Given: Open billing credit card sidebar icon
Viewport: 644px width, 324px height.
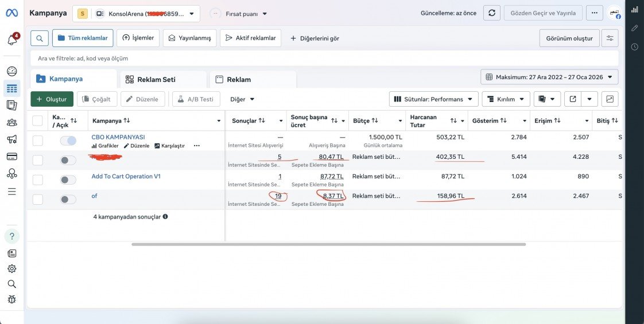Looking at the screenshot, I should (x=12, y=156).
